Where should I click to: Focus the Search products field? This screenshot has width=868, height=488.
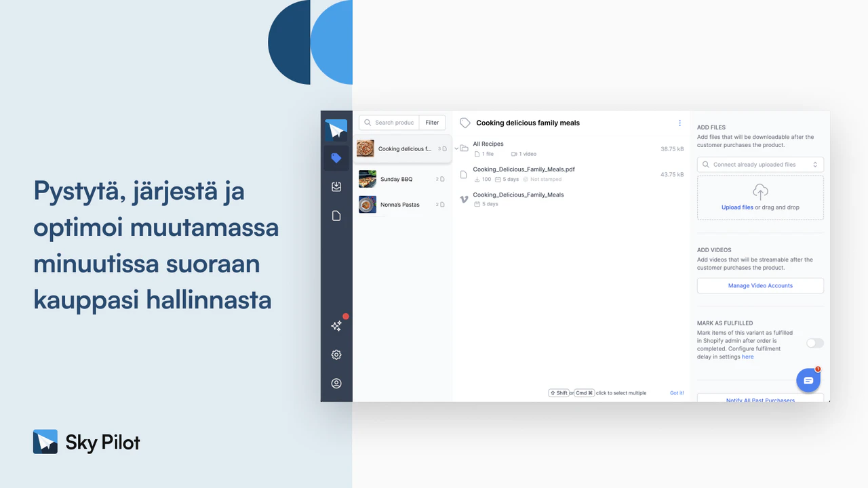pyautogui.click(x=389, y=123)
